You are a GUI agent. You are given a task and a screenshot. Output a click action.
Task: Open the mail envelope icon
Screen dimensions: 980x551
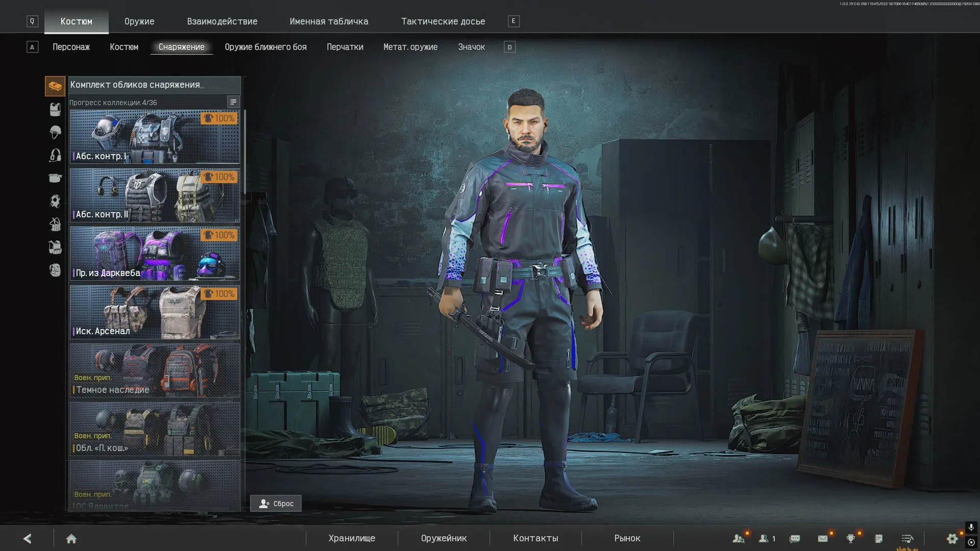point(823,538)
